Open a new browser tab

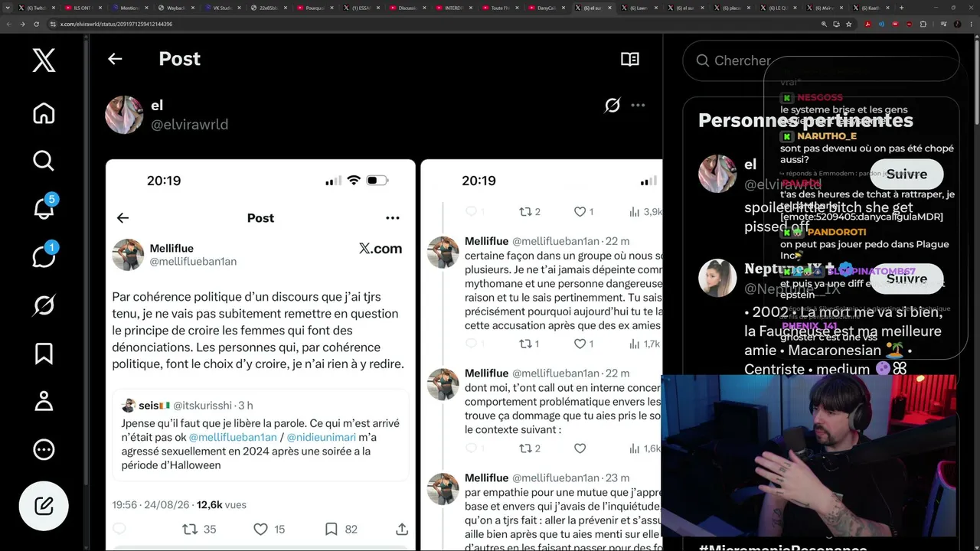click(901, 8)
